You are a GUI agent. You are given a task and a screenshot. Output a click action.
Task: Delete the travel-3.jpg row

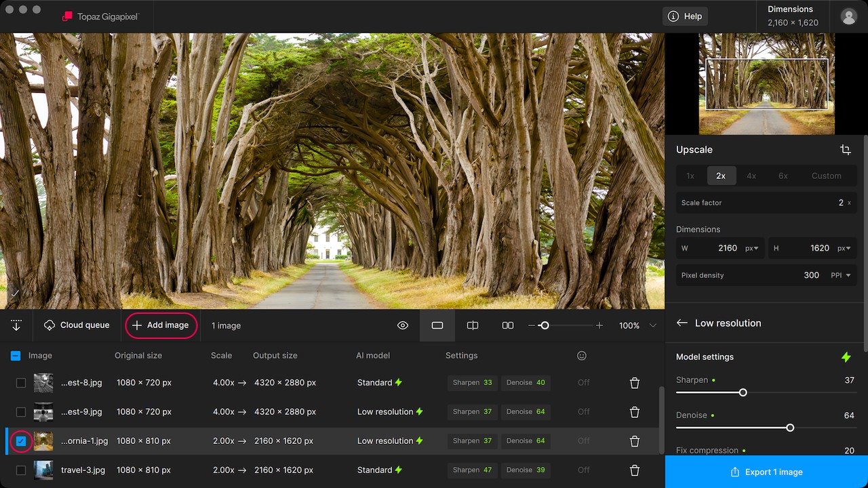[x=635, y=470]
